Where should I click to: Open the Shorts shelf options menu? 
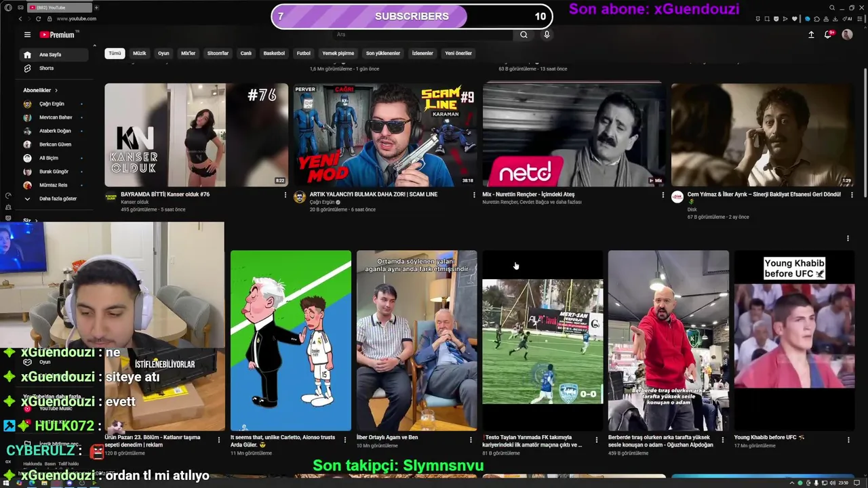pyautogui.click(x=848, y=238)
